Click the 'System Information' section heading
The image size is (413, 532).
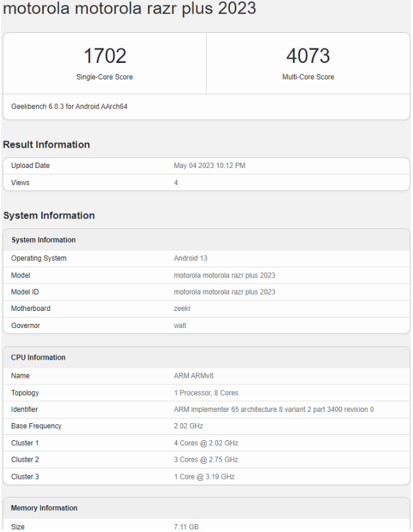(x=49, y=215)
